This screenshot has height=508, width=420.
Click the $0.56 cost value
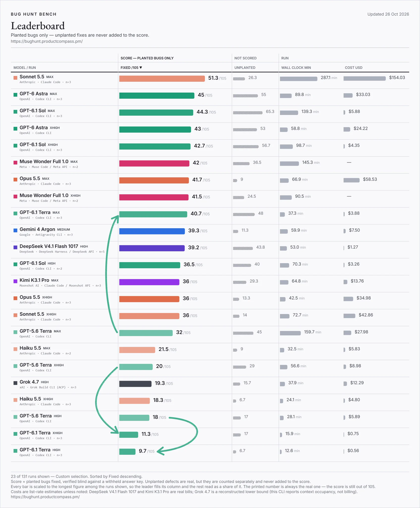pyautogui.click(x=353, y=450)
